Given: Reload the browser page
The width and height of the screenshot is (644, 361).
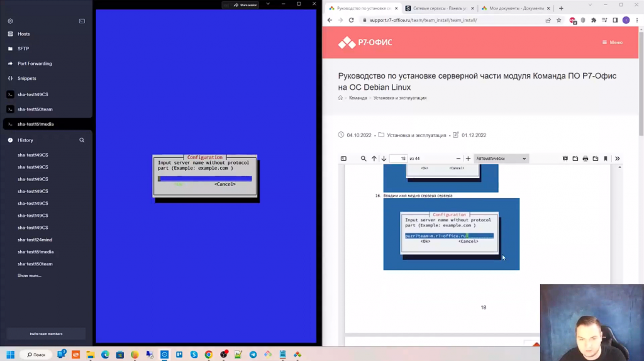Looking at the screenshot, I should point(351,20).
